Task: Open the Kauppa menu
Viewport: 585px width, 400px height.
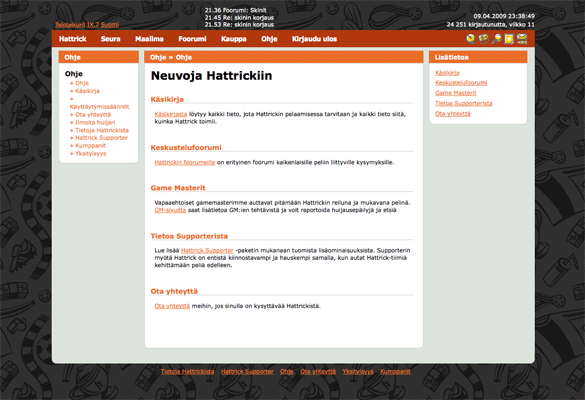Action: (234, 39)
